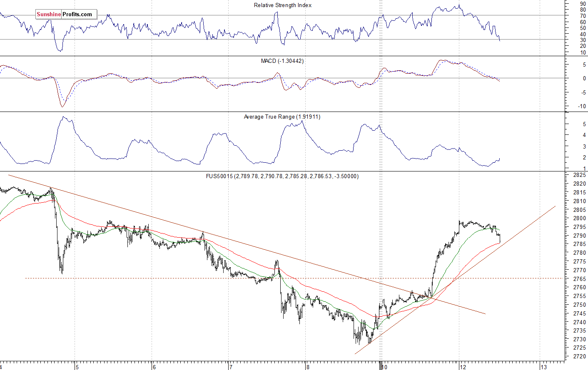Click the 2785 price axis label
Screen dimensions: 588x370
click(x=579, y=244)
